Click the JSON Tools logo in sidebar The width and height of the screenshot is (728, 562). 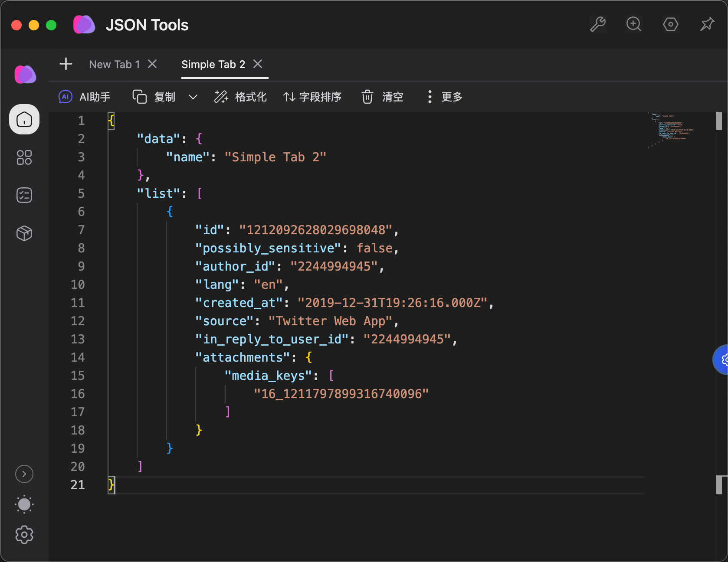25,75
